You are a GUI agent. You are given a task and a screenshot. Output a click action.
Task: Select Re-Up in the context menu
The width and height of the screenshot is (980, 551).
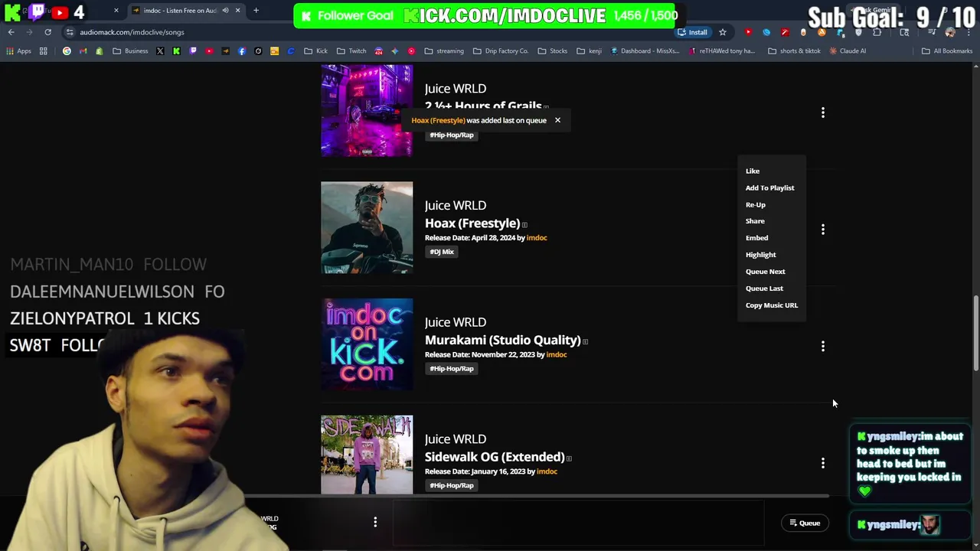point(756,205)
